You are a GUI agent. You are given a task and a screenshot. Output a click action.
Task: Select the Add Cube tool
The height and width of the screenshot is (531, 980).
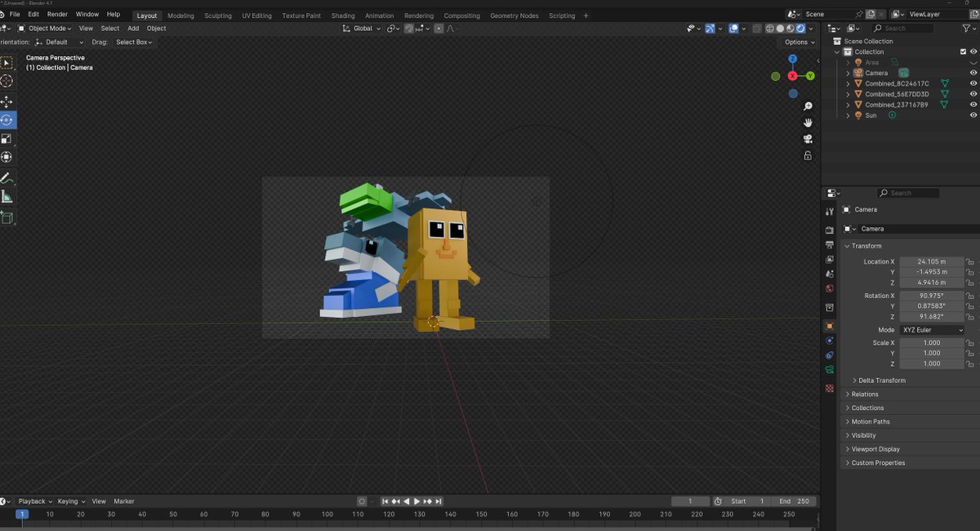[x=7, y=217]
